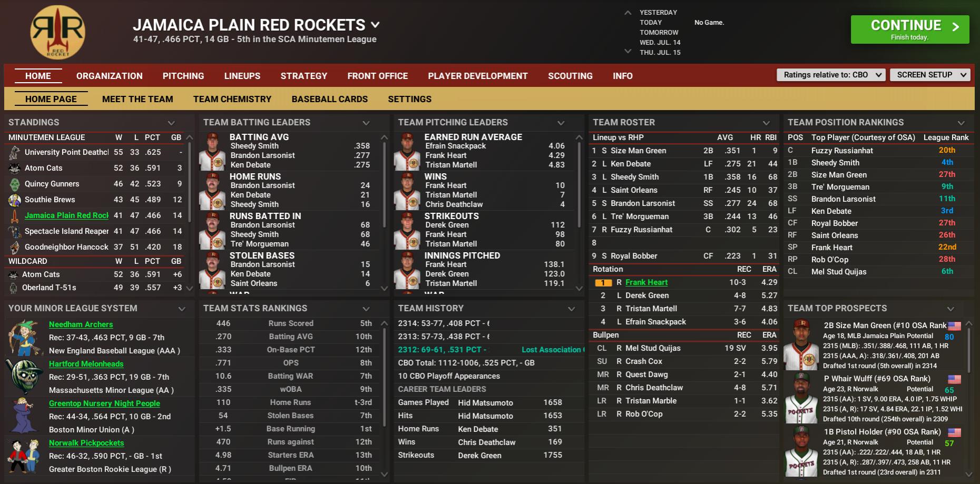Click the Greentop Nursery Night People logo

tap(24, 416)
